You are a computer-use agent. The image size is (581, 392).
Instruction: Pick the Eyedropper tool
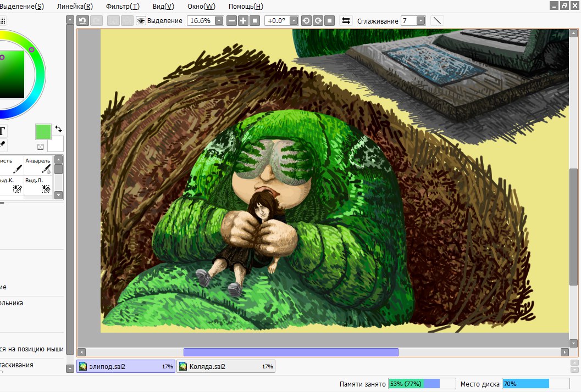tap(2, 145)
